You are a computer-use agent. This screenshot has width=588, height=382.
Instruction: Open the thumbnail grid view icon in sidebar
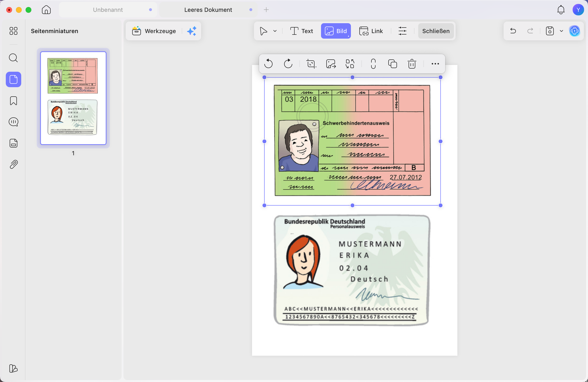coord(13,31)
